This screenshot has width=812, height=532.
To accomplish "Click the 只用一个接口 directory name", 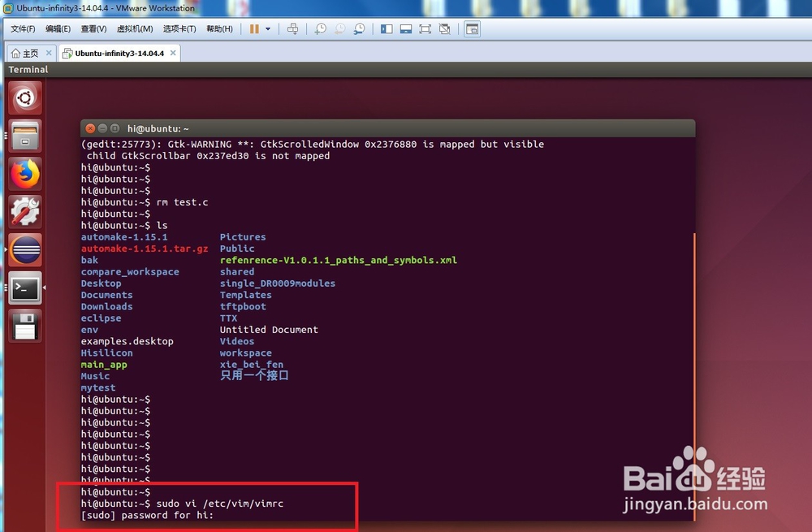I will pos(254,375).
